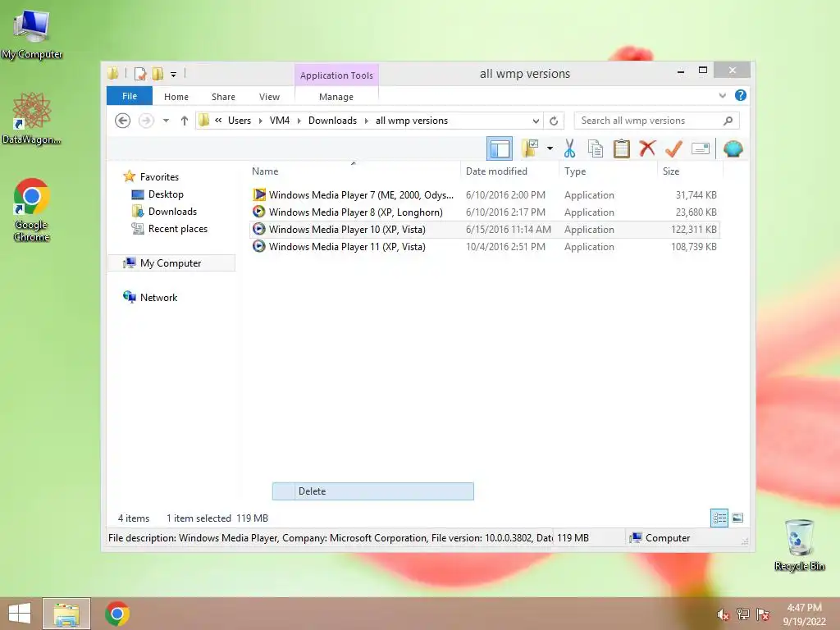The image size is (840, 630).
Task: Go back with the Back arrow button
Action: coord(123,121)
